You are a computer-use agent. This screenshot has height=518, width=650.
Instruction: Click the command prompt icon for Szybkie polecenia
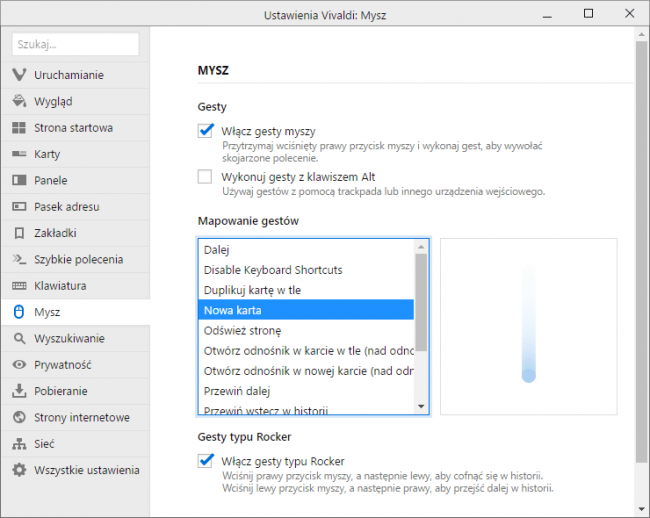pyautogui.click(x=19, y=259)
